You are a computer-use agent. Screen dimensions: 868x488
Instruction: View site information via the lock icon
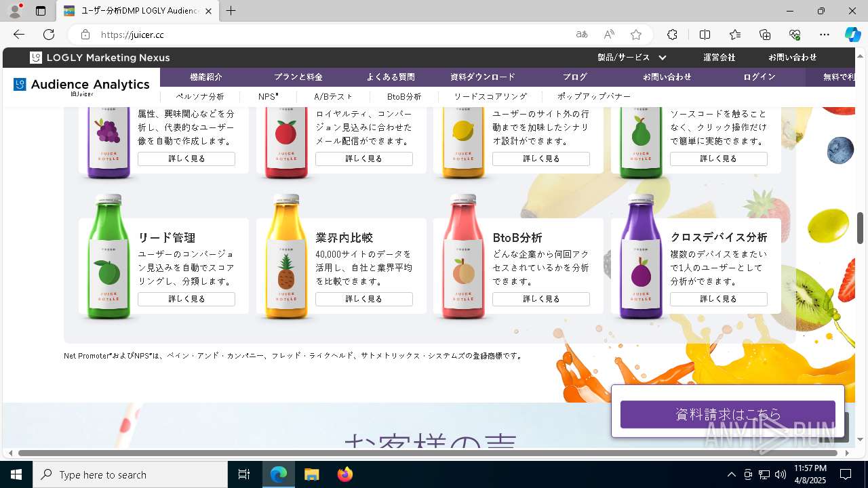[85, 35]
